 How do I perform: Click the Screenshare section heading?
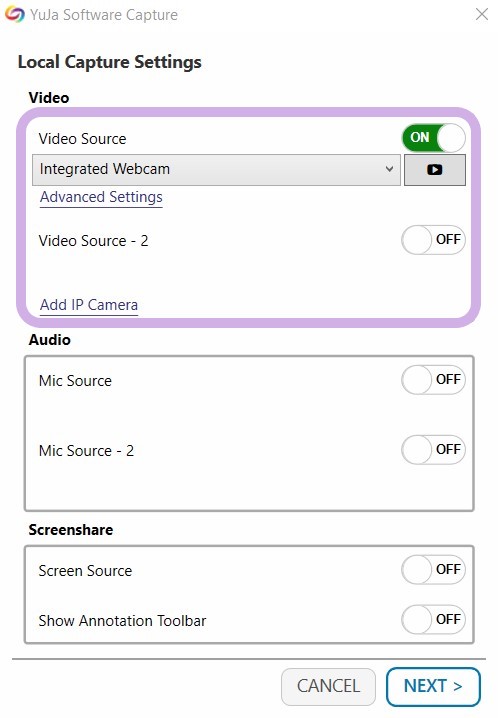[x=70, y=530]
